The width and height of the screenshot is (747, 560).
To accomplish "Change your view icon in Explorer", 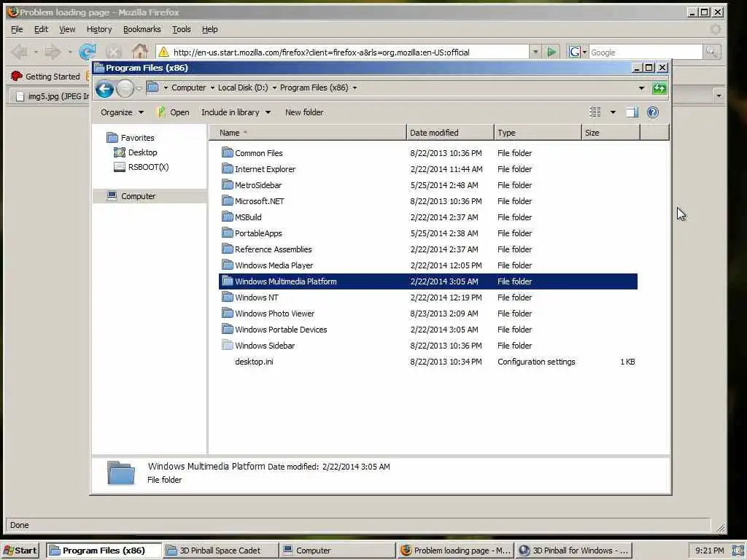I will coord(595,112).
